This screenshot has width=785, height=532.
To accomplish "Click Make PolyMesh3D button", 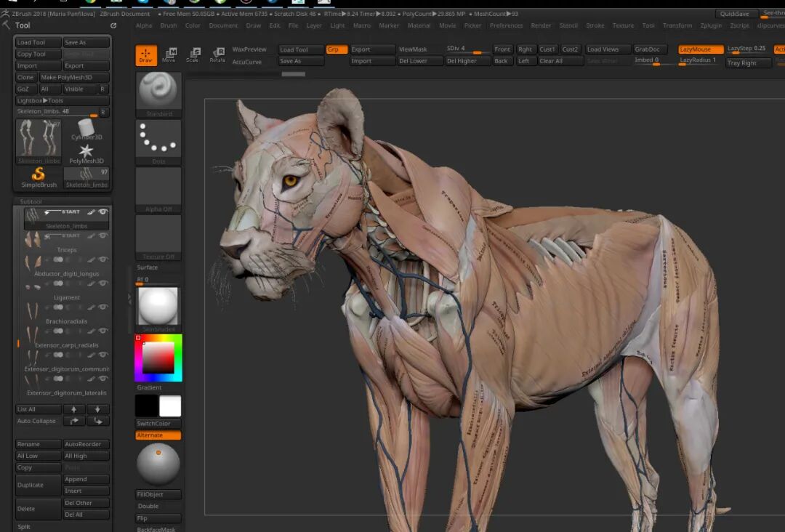I will [74, 78].
